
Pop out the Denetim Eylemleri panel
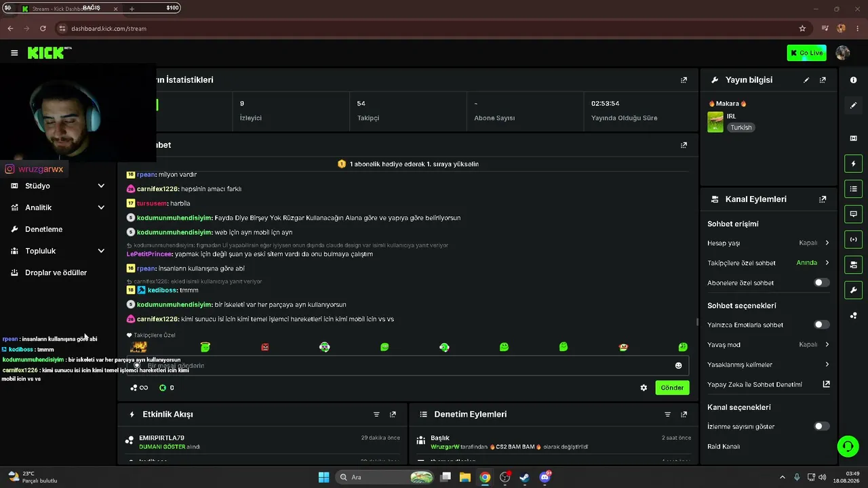684,414
